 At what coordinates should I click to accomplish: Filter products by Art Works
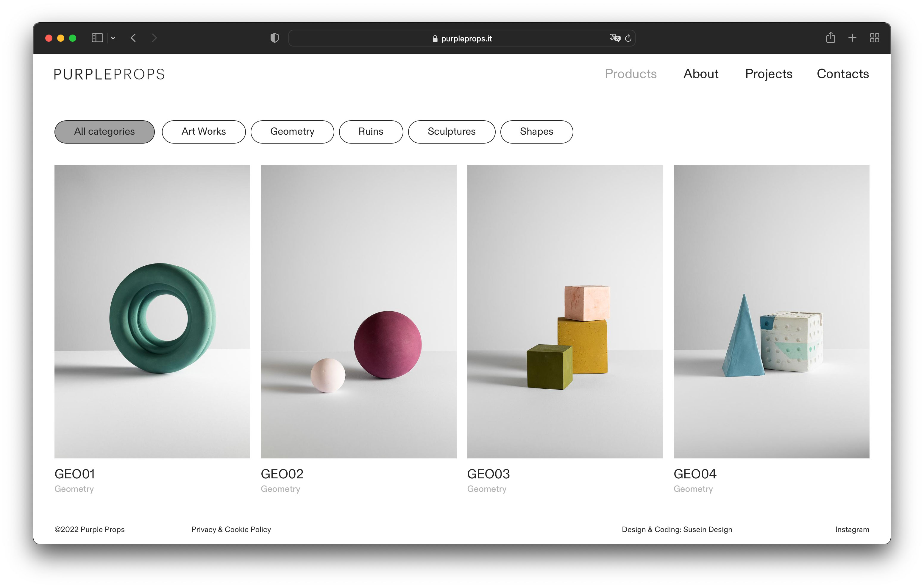coord(203,132)
